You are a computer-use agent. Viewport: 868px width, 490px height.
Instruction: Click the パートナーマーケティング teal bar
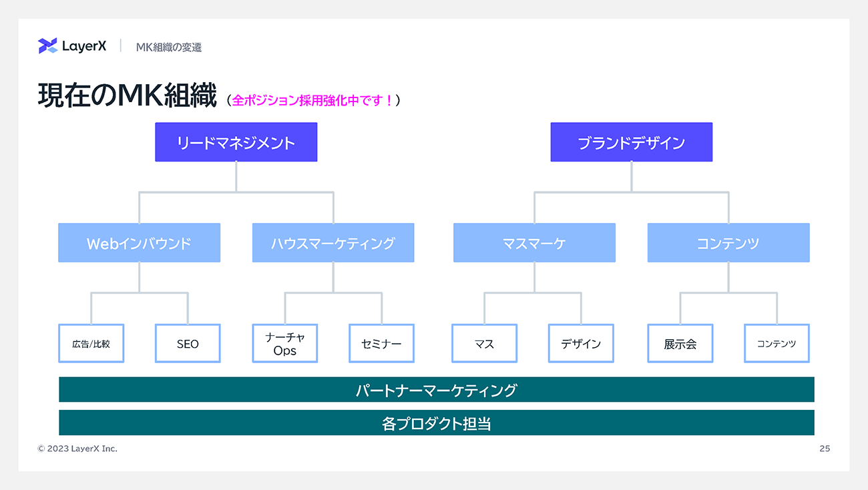[436, 390]
